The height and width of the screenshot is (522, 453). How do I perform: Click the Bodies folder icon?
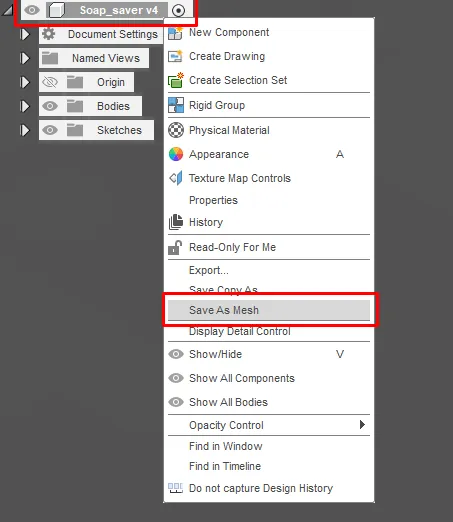(x=75, y=106)
